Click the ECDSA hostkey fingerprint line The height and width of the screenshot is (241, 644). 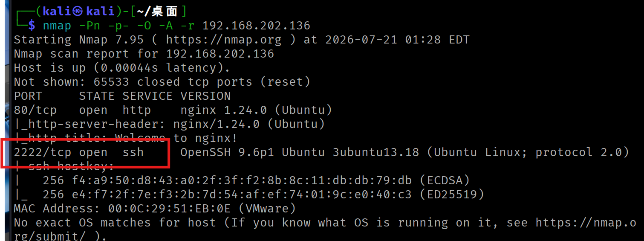click(x=242, y=180)
